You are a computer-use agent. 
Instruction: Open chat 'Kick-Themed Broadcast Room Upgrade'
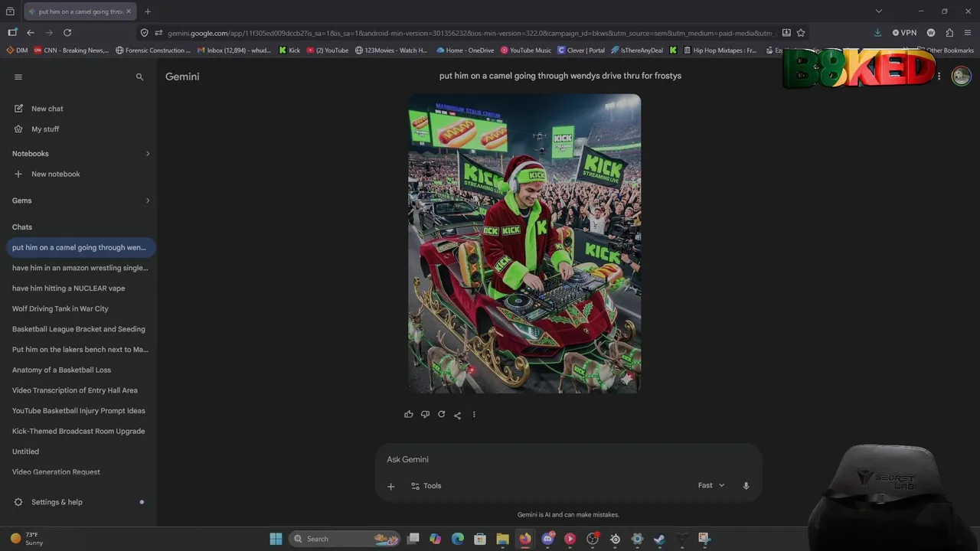80,431
